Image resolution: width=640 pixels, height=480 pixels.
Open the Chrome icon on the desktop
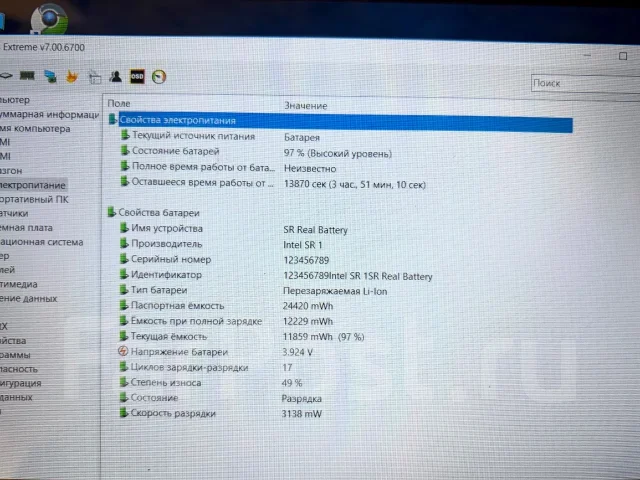point(49,18)
